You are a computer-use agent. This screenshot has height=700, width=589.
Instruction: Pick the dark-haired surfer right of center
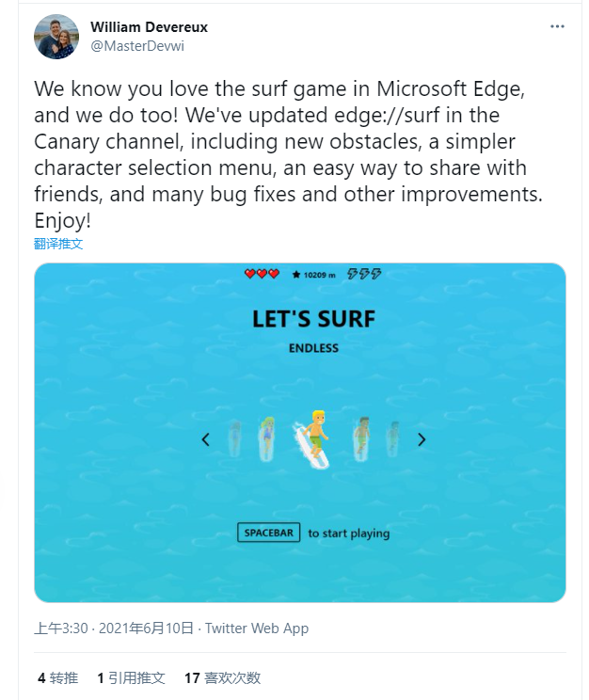(361, 438)
